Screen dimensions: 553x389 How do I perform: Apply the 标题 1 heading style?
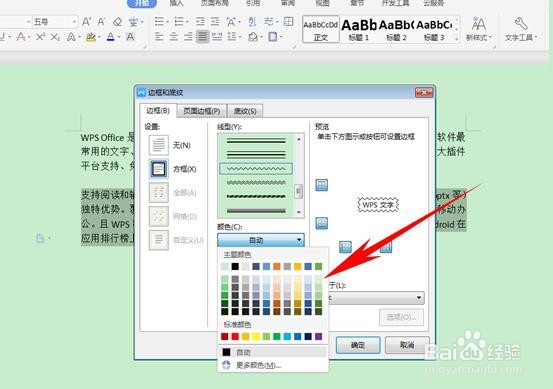(x=359, y=29)
